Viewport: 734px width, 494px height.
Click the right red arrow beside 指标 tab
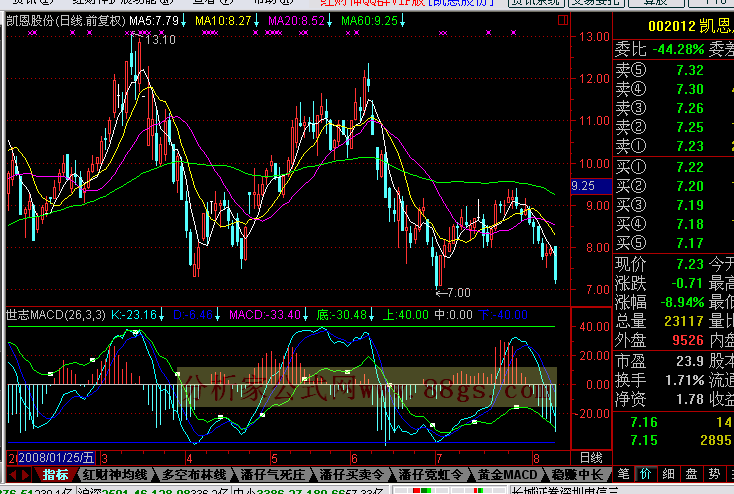point(25,475)
